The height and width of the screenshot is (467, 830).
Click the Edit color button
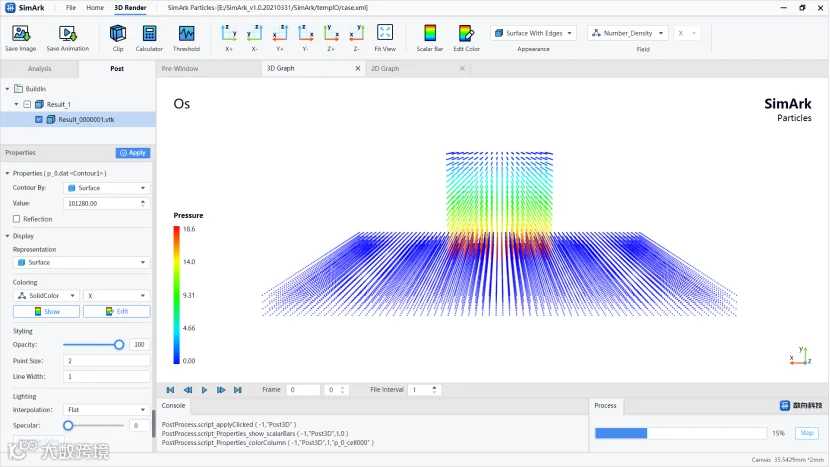pyautogui.click(x=116, y=311)
